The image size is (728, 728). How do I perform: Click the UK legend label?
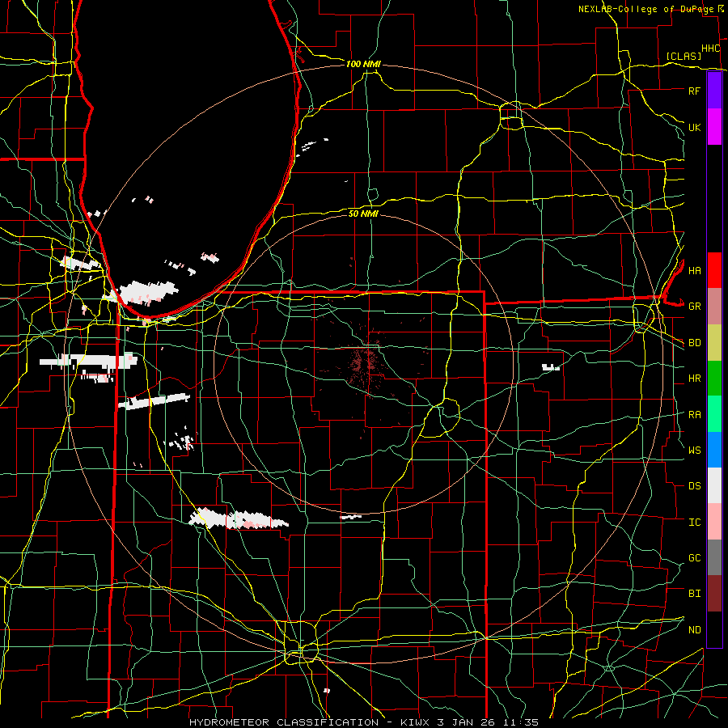click(x=694, y=127)
